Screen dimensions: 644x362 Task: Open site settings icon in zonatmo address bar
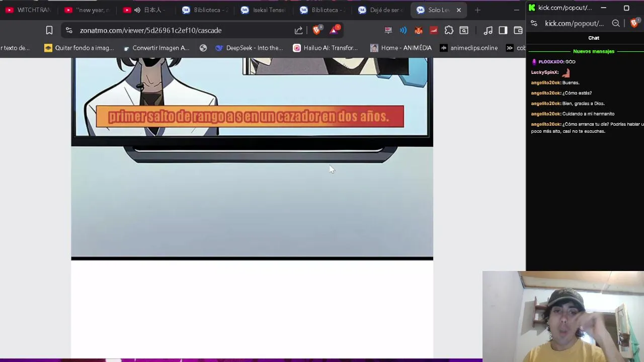[x=69, y=31]
